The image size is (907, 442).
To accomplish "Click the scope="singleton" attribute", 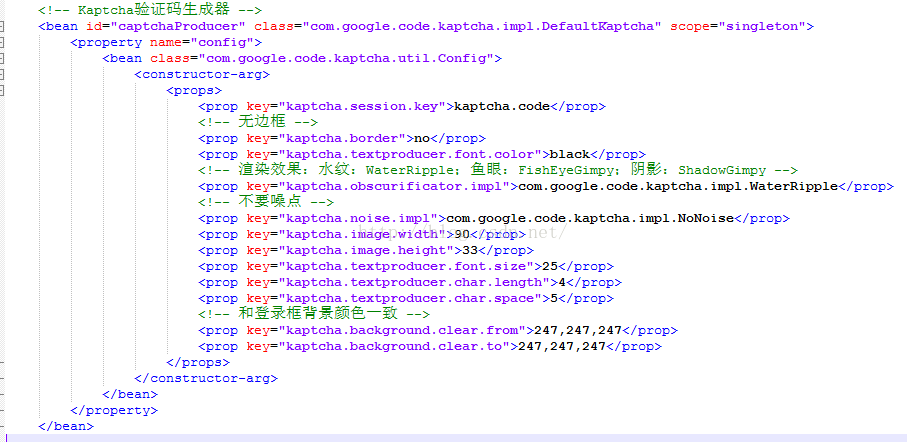I will (x=738, y=27).
